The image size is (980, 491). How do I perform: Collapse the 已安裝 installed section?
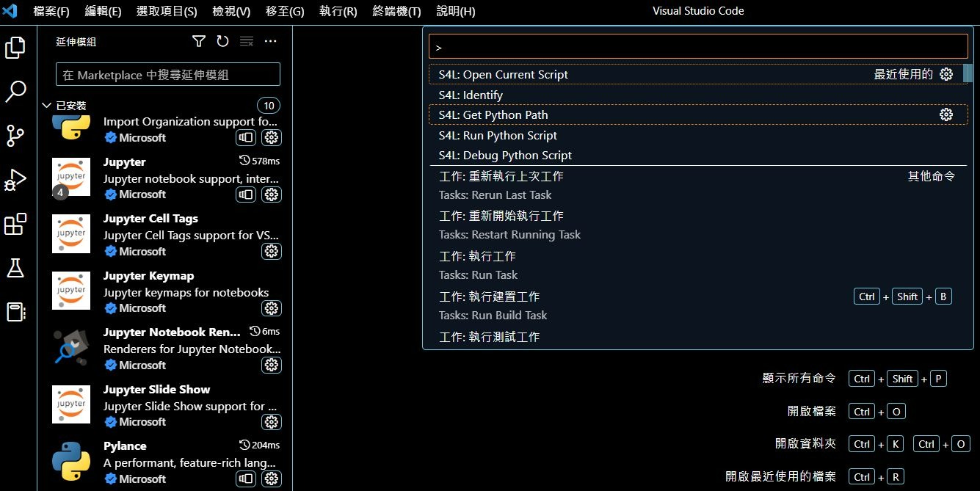click(x=47, y=106)
